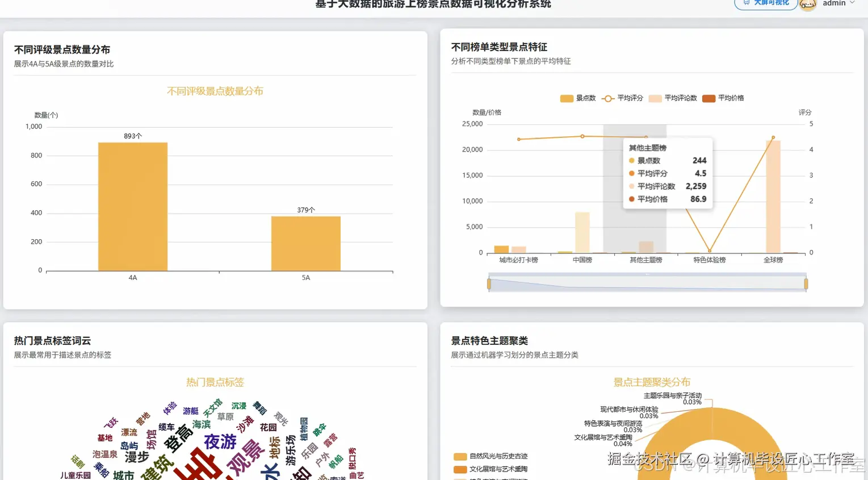The image size is (868, 480).
Task: Click the data zoom slider under the ranking chart
Action: pos(647,282)
